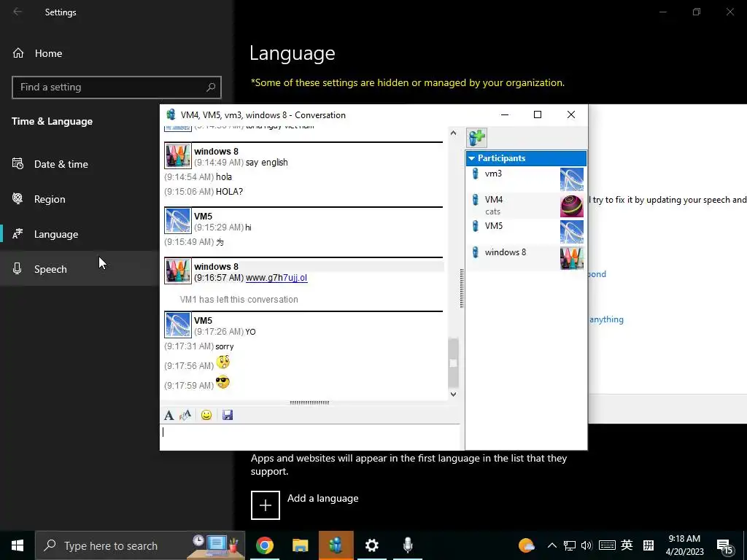Click the weather icon in system tray
The height and width of the screenshot is (560, 747).
526,545
